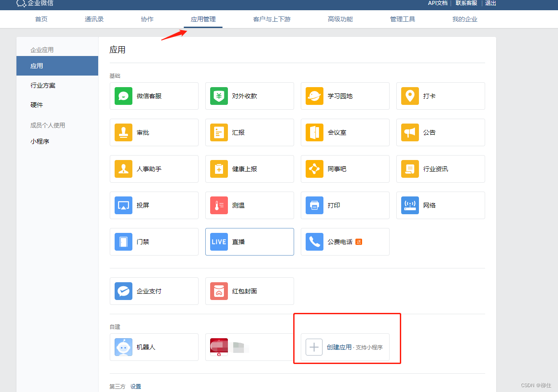Image resolution: width=558 pixels, height=392 pixels.
Task: Open the 公费电话 phone icon
Action: pos(315,242)
